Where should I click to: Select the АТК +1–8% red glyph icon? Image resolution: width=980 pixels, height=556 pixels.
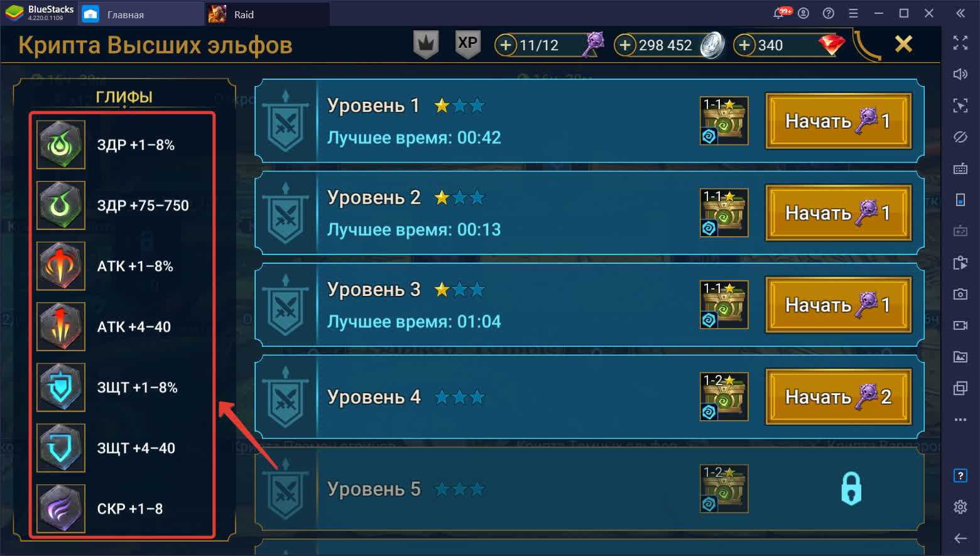pos(61,266)
